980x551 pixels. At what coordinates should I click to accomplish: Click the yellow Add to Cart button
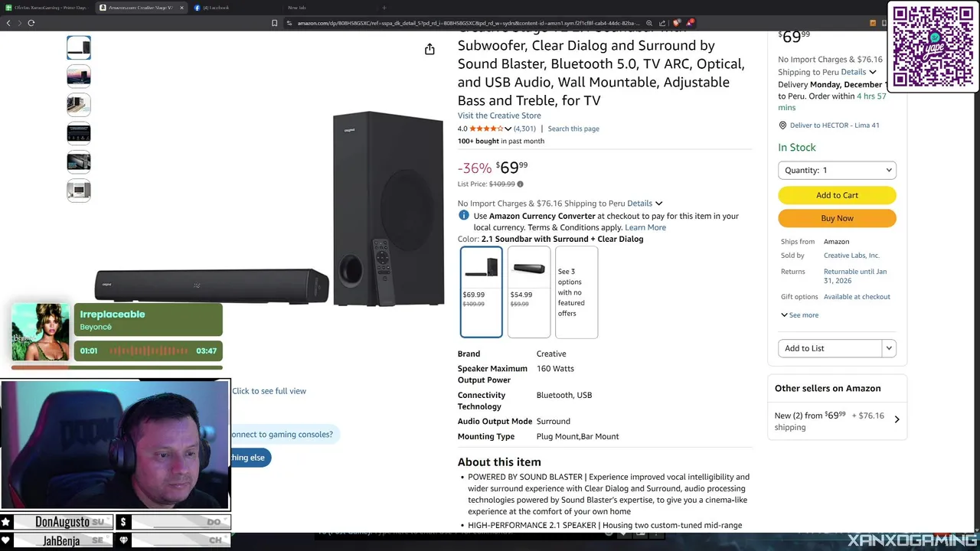837,195
